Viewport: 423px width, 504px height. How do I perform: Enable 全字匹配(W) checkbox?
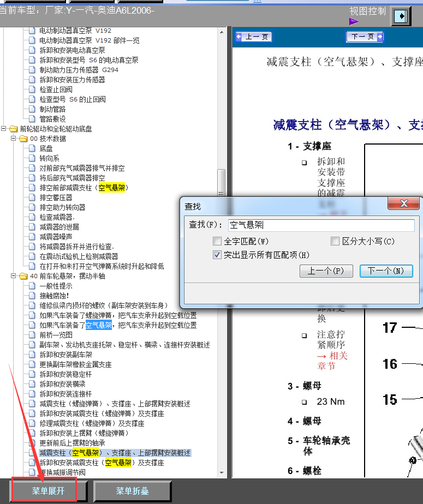click(x=217, y=241)
